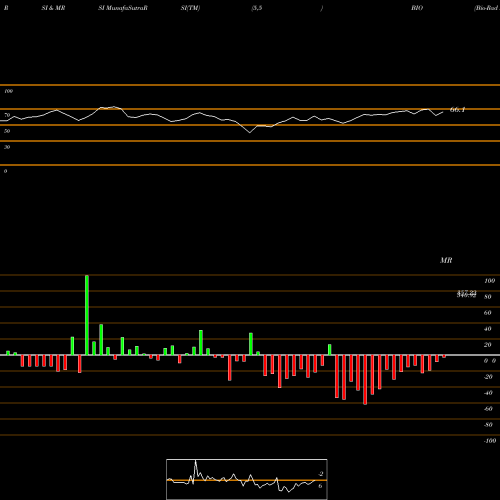The width and height of the screenshot is (500, 500).
Task: Click the tallest green MR bar
Action: tap(87, 315)
